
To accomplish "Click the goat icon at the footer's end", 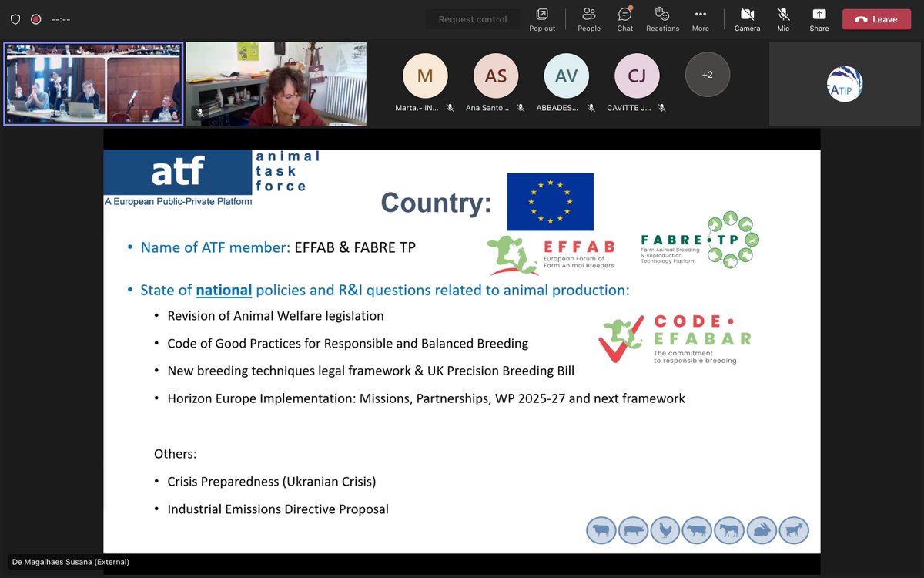I will (793, 530).
